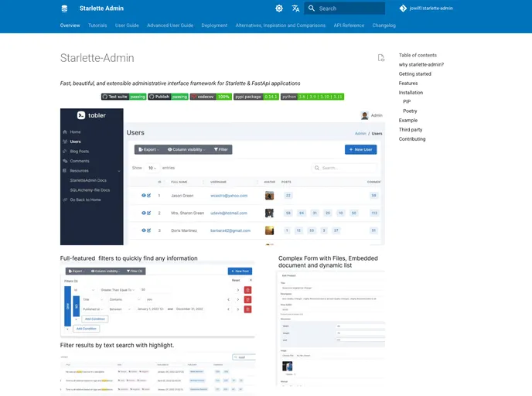Click Blog Posts in the demo sidebar
Screen dimensions: 532x396
click(79, 152)
